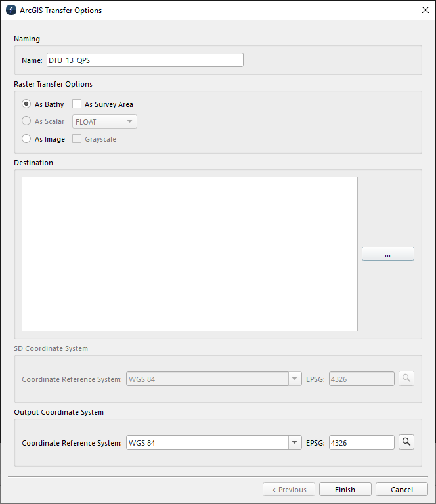Click the Previous button
The width and height of the screenshot is (436, 504).
pos(288,490)
